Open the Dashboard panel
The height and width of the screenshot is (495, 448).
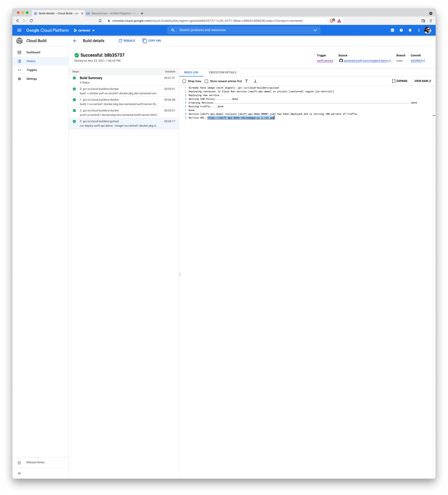pos(33,52)
